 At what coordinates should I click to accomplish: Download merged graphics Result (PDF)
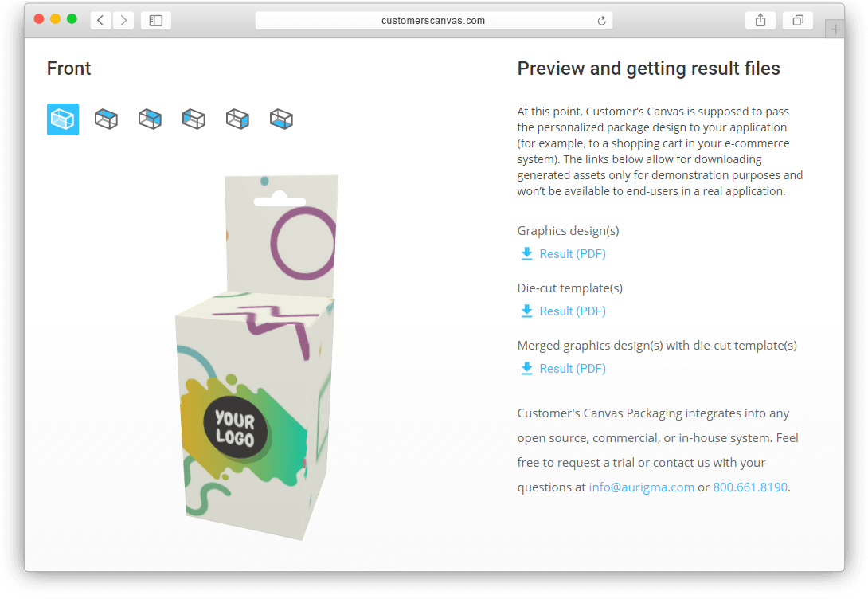point(564,369)
